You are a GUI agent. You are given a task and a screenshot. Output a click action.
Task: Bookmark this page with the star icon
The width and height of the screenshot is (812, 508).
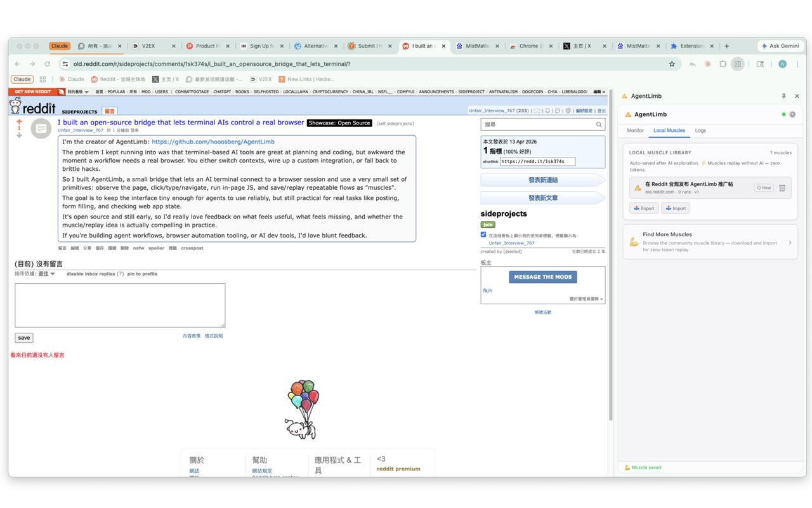[x=672, y=64]
